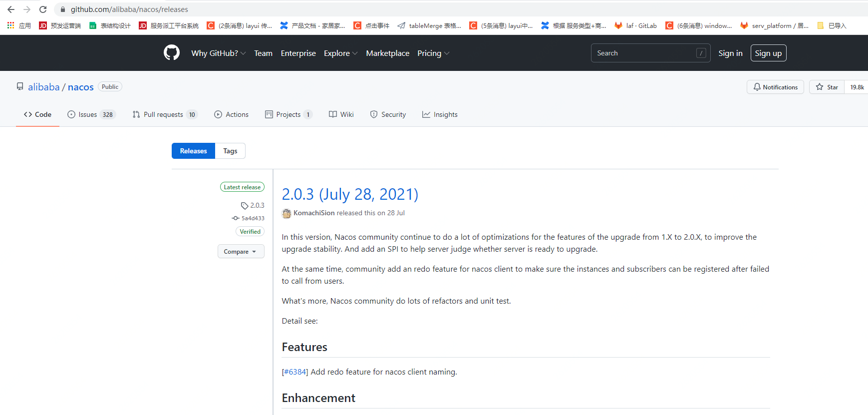
Task: Click the 19.8k star count
Action: (x=857, y=87)
